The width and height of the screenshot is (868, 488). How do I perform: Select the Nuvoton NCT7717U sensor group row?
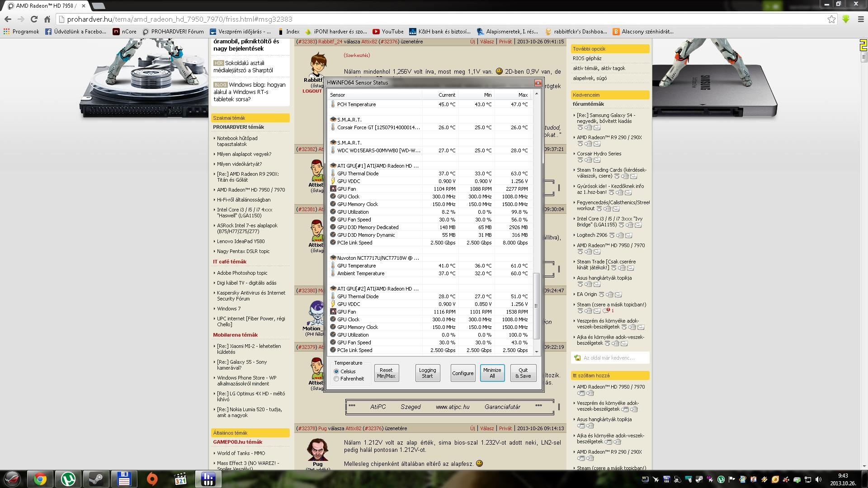[x=430, y=258]
